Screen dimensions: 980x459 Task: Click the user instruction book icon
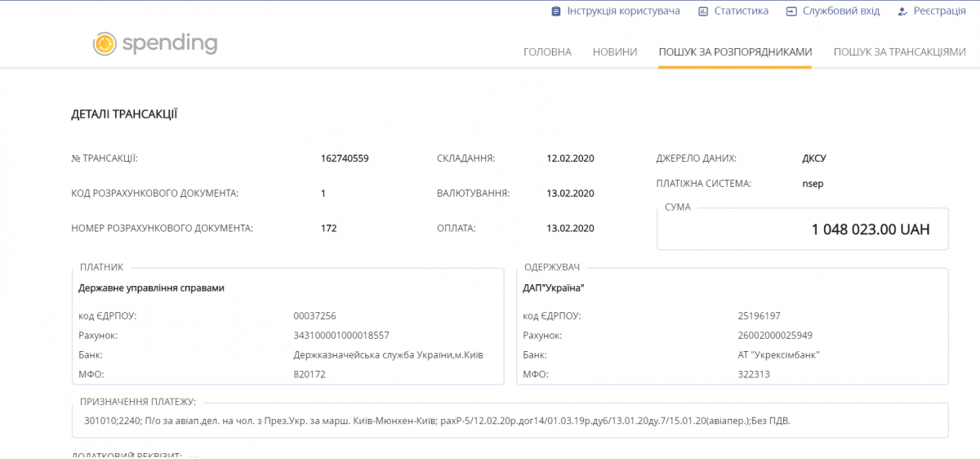pos(556,11)
